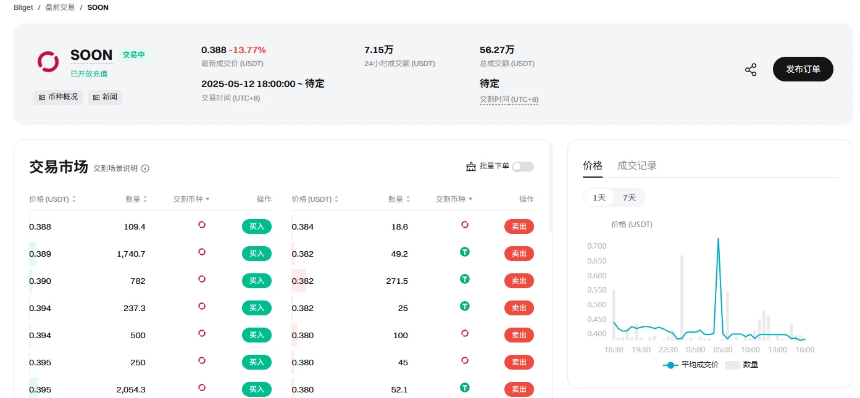Click the SOON coin icon in the 500 row
Image resolution: width=860 pixels, height=398 pixels.
tap(202, 333)
